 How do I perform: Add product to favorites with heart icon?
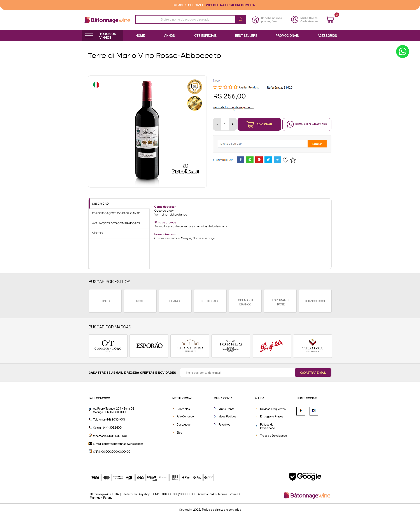click(x=285, y=160)
